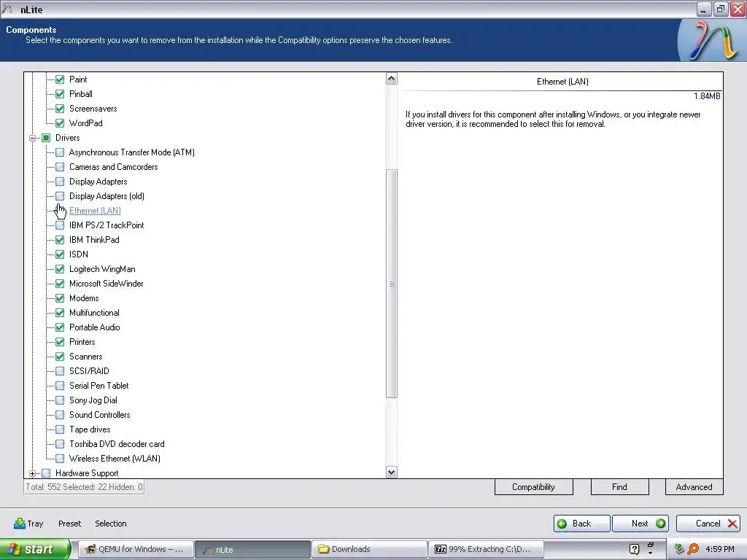Uncheck the Printers checkbox
The width and height of the screenshot is (747, 560).
(x=60, y=342)
